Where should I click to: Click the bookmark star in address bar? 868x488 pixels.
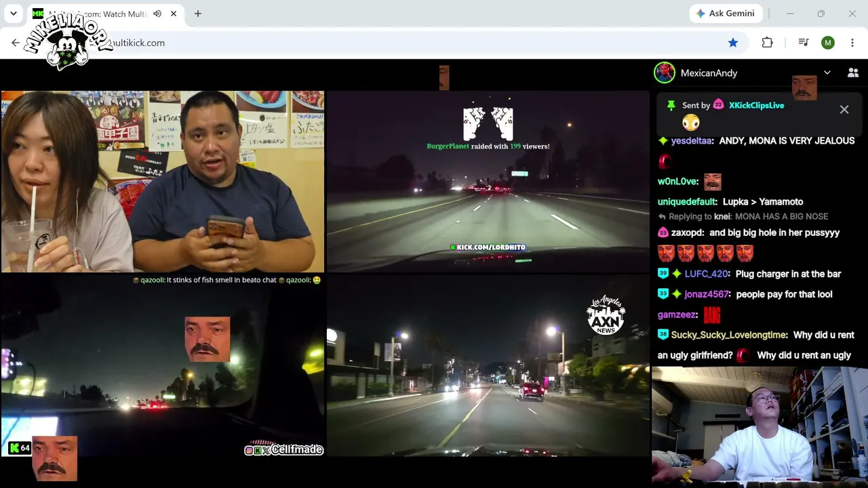(x=733, y=43)
